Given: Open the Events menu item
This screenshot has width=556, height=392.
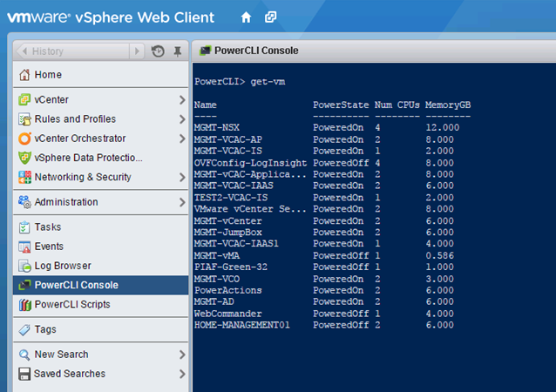Looking at the screenshot, I should (x=101, y=247).
